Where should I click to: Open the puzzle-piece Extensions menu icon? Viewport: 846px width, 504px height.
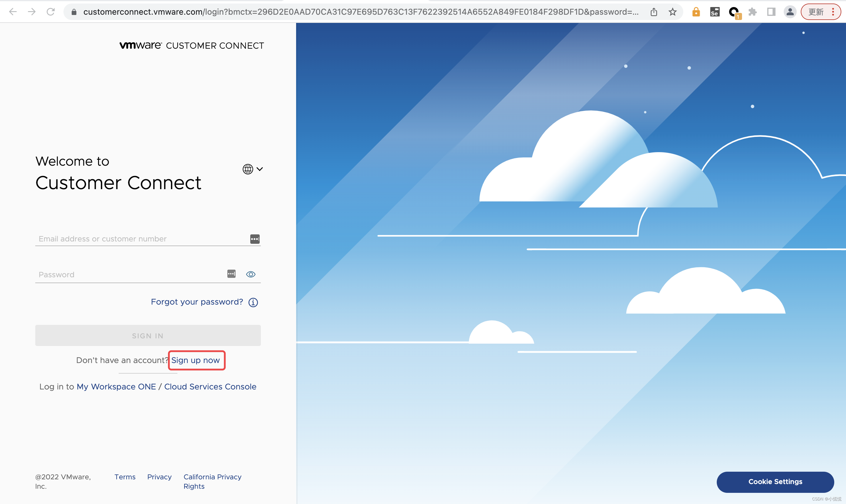[752, 12]
